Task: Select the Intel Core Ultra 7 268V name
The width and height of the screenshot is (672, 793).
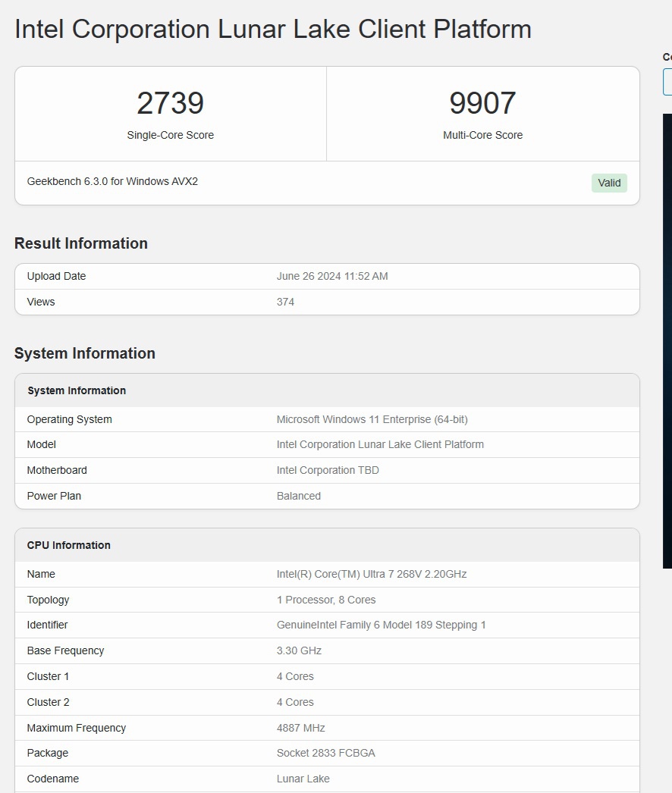Action: coord(371,574)
